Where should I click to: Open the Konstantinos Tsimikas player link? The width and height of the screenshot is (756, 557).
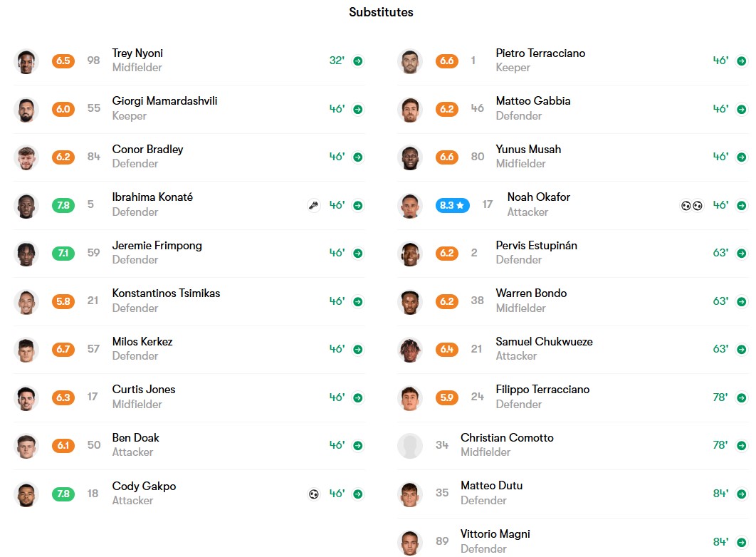pos(166,293)
